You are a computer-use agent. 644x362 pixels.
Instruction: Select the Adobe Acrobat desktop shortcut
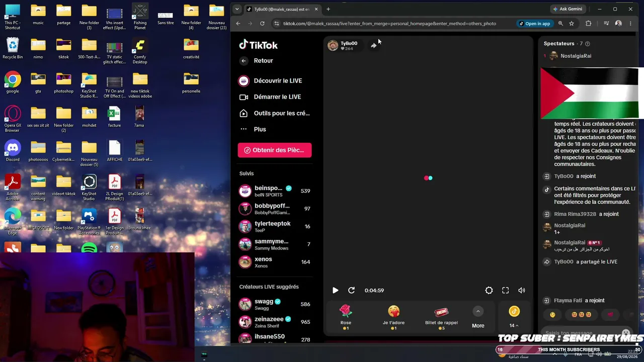[13, 187]
